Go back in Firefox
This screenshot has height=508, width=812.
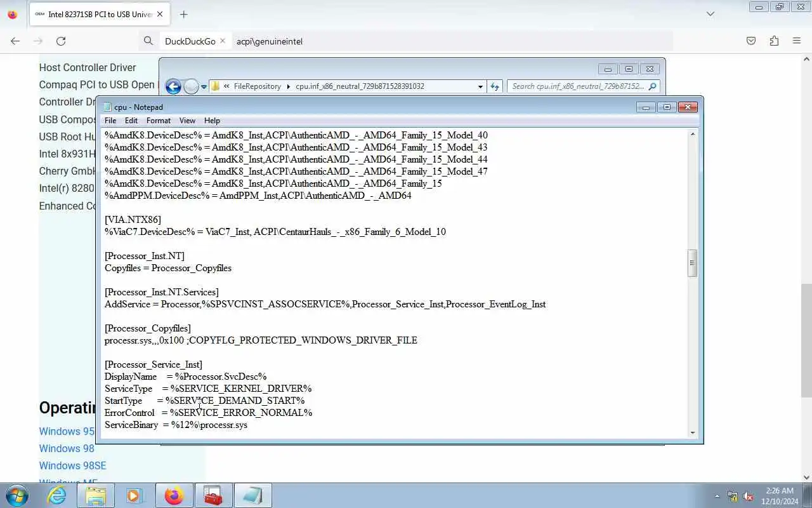tap(15, 41)
